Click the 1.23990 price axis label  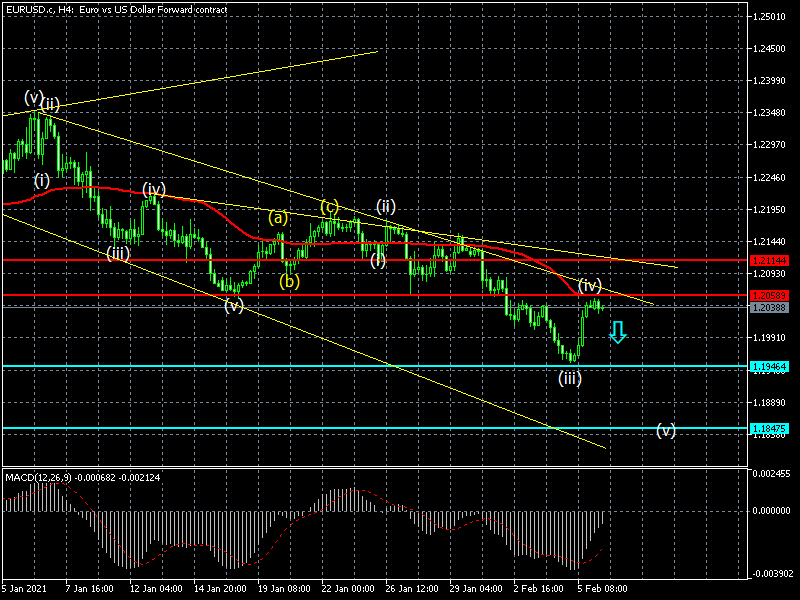(x=769, y=81)
